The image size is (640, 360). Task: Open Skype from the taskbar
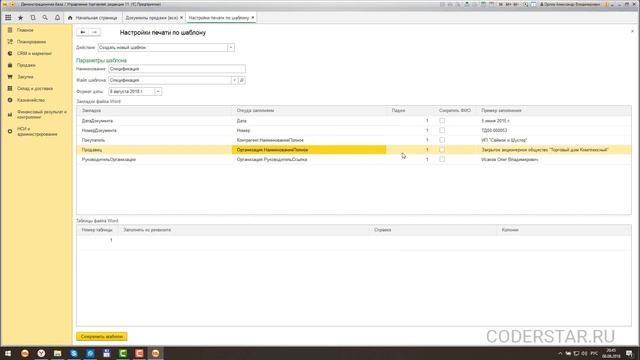(74, 353)
